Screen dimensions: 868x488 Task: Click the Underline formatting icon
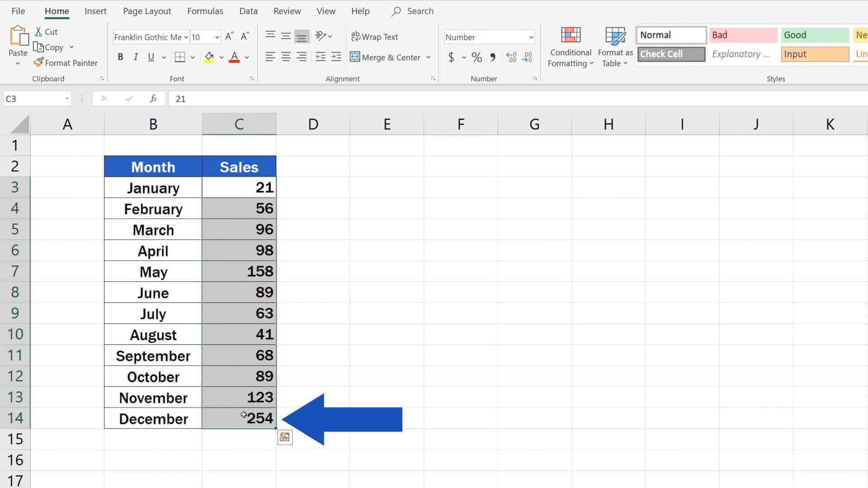click(152, 57)
